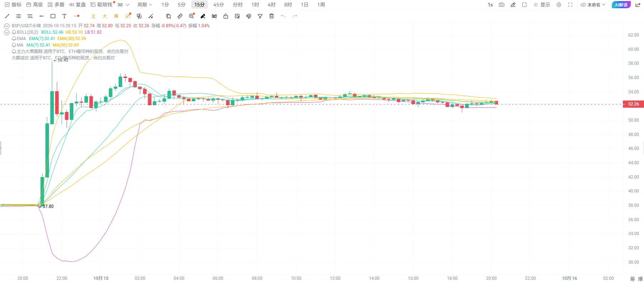Switch to the 5分 timeframe
This screenshot has height=283, width=644.
tap(182, 5)
